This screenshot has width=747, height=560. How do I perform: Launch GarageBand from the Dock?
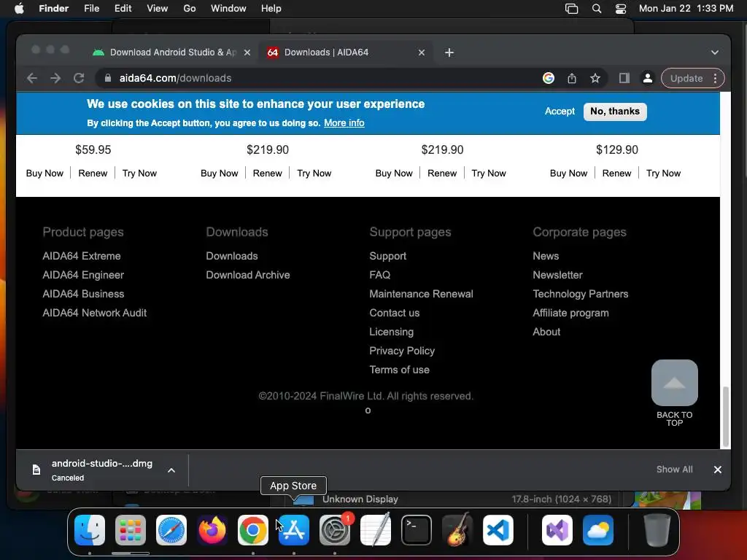click(x=457, y=530)
